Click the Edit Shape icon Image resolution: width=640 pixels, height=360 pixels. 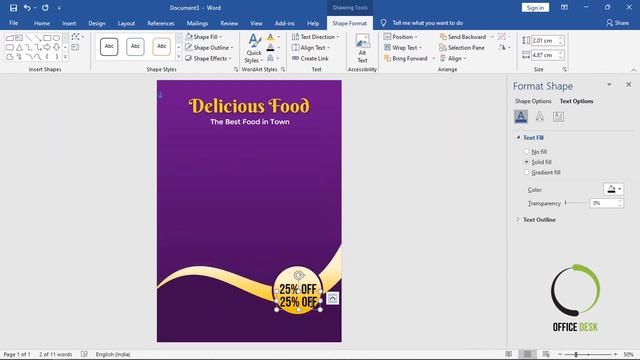point(76,37)
